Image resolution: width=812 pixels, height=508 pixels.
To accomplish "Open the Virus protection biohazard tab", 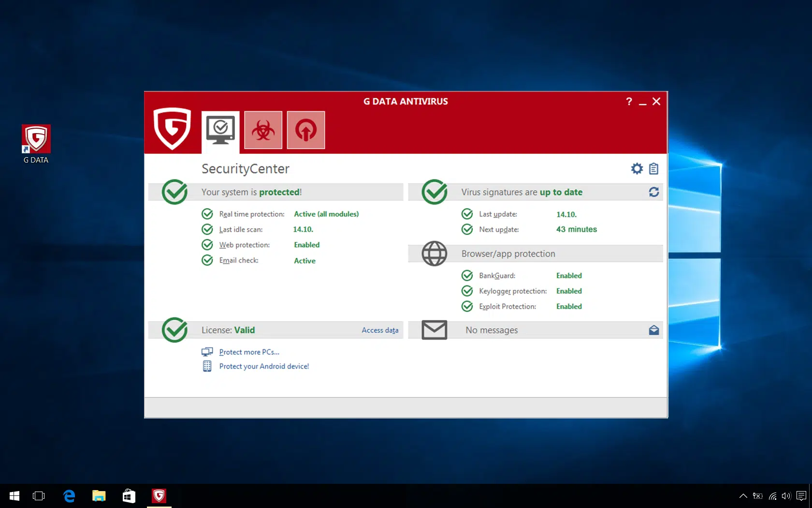I will [x=263, y=130].
